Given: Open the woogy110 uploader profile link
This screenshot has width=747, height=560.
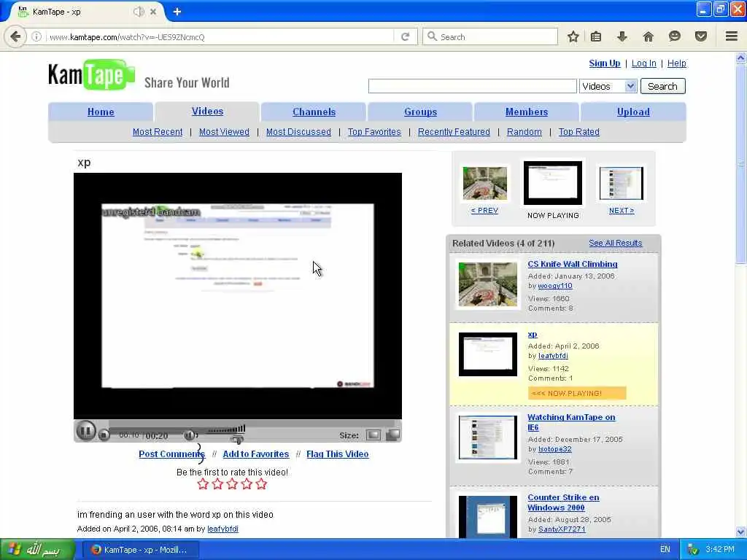Looking at the screenshot, I should click(x=555, y=286).
